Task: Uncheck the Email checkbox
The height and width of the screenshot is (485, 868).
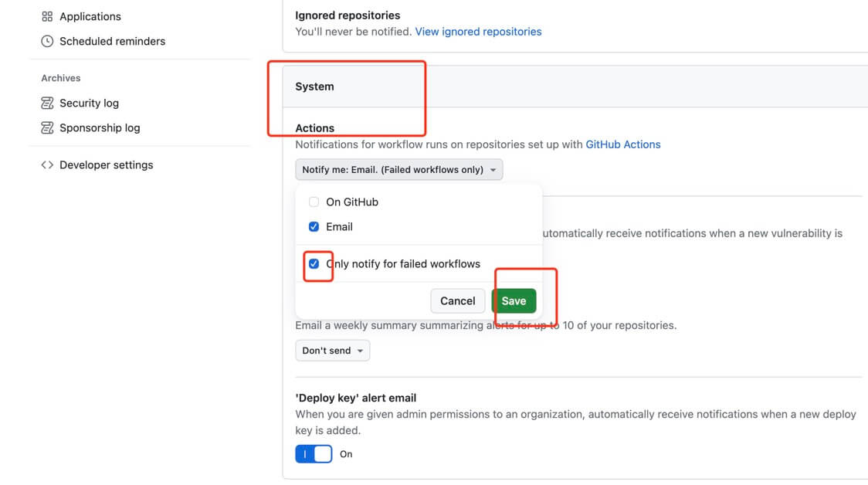Action: click(314, 226)
